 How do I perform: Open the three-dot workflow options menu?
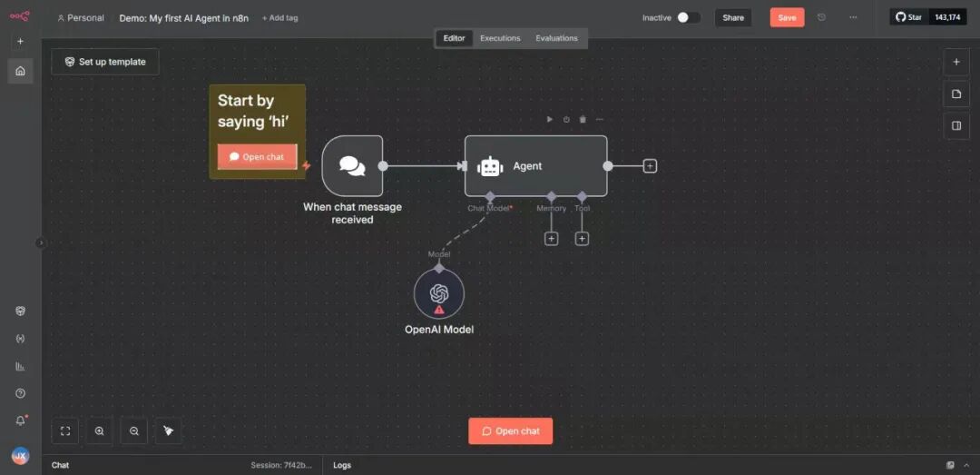click(x=853, y=17)
